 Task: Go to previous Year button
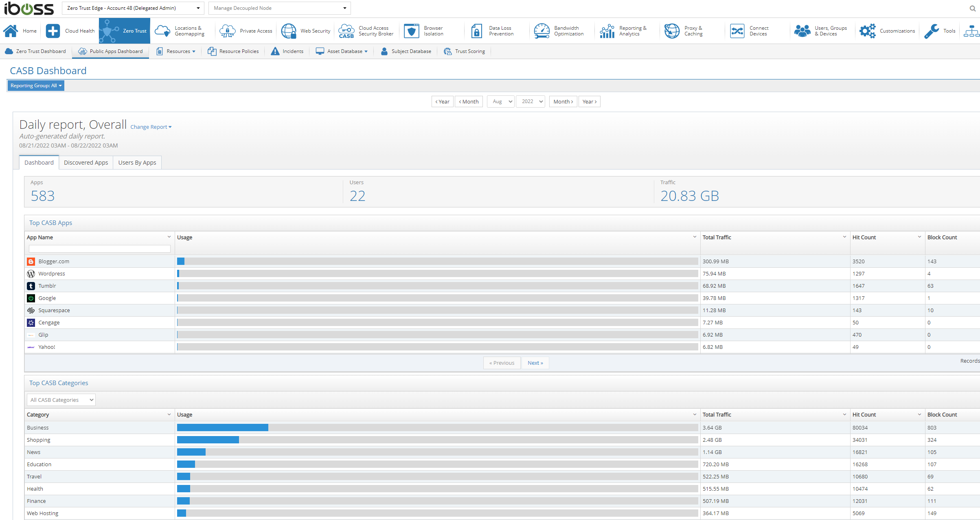tap(443, 101)
